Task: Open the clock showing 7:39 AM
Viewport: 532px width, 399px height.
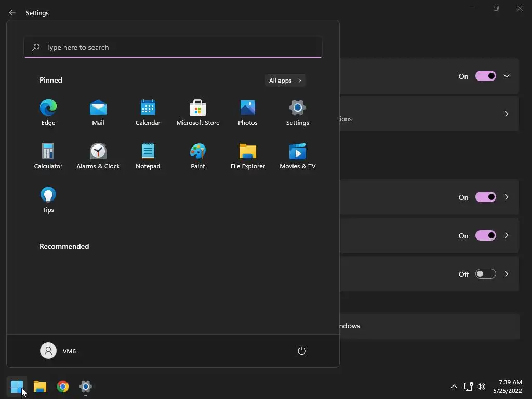Action: [508, 387]
